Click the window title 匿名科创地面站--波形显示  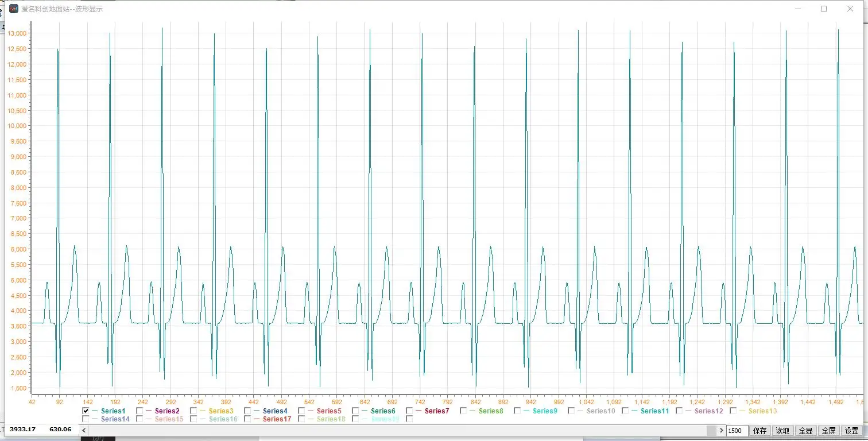[x=62, y=9]
